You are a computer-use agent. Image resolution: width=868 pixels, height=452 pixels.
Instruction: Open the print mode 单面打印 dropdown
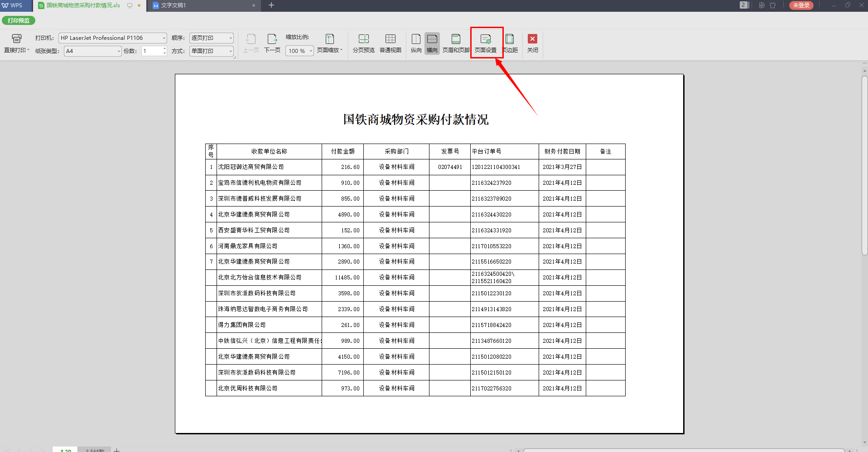coord(211,51)
